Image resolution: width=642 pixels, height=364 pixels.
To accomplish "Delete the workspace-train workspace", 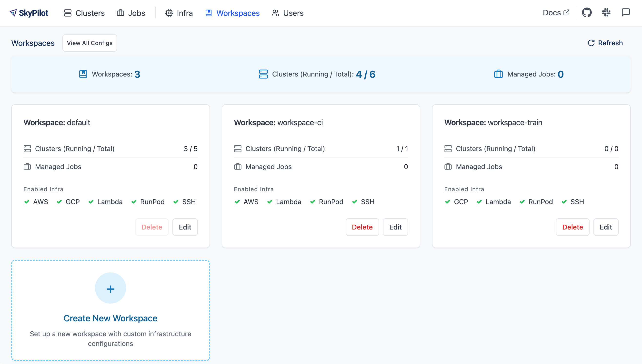I will point(573,227).
